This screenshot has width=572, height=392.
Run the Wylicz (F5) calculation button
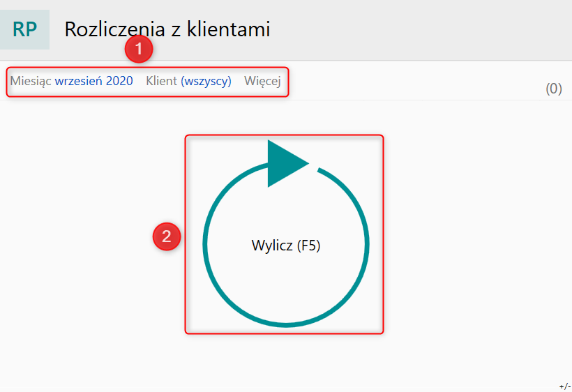[x=285, y=234]
